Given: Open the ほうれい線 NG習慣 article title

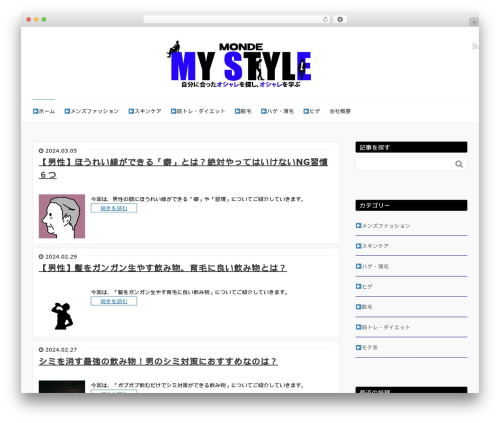Looking at the screenshot, I should (183, 168).
